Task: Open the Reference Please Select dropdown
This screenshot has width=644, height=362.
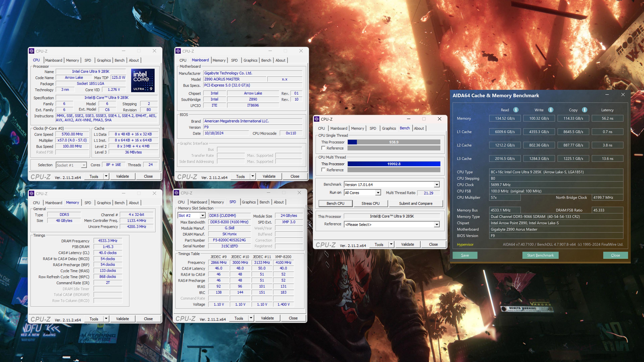Action: (437, 224)
